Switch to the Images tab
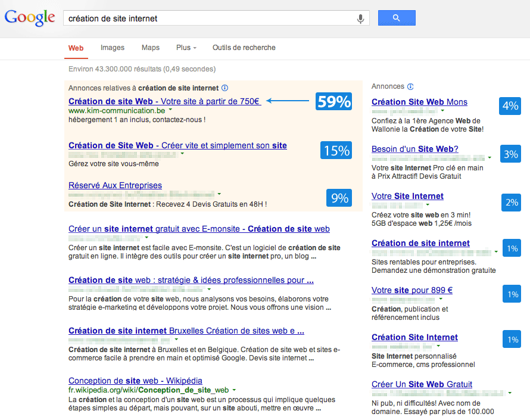This screenshot has height=420, width=530. [x=112, y=48]
